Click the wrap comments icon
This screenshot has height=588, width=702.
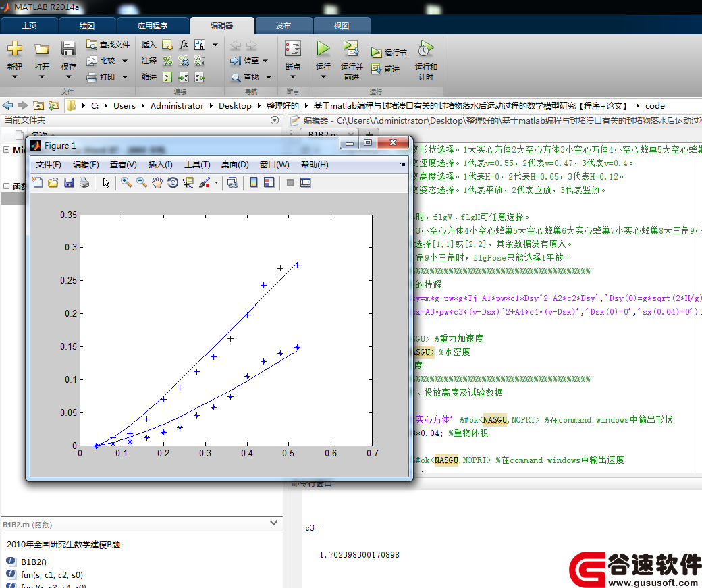[200, 61]
